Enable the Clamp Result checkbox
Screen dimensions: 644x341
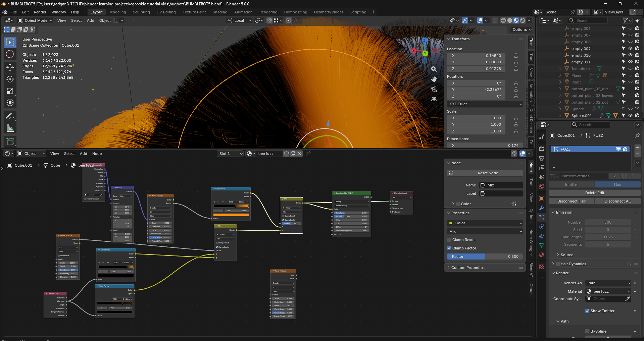coord(449,240)
